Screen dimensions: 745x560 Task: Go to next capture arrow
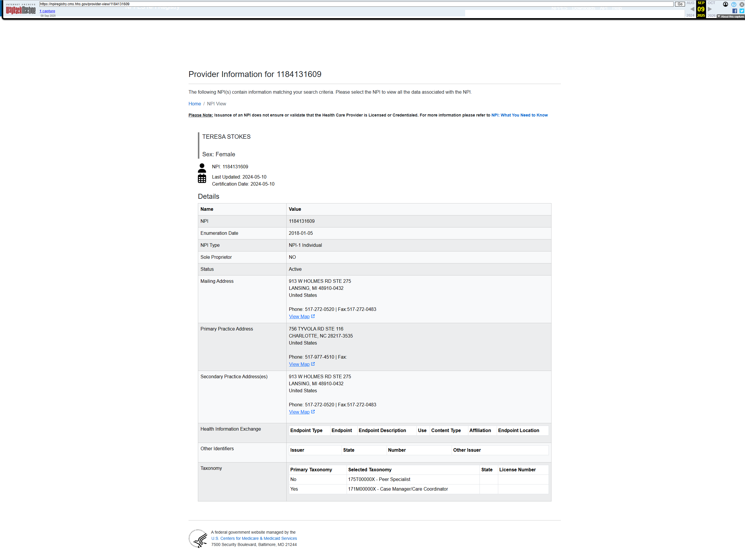pos(710,9)
